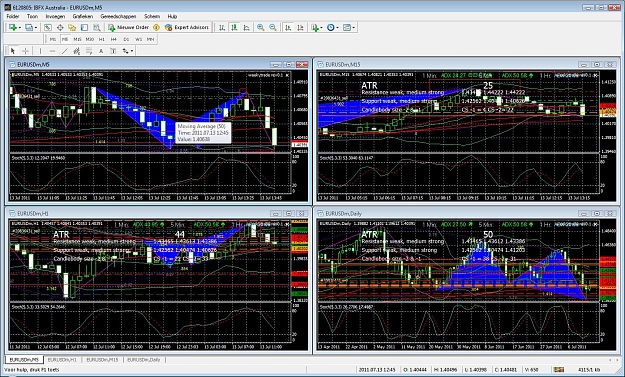Open the Scherm menu

152,16
